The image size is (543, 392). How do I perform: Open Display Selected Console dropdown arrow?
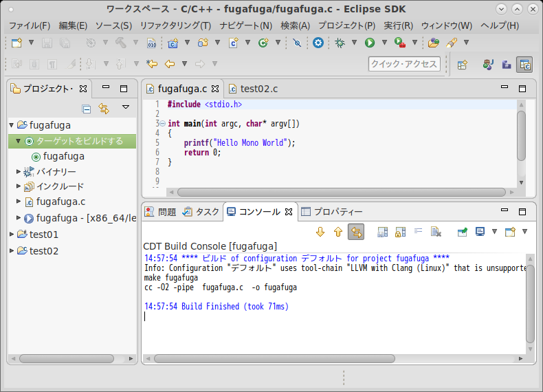pos(494,232)
